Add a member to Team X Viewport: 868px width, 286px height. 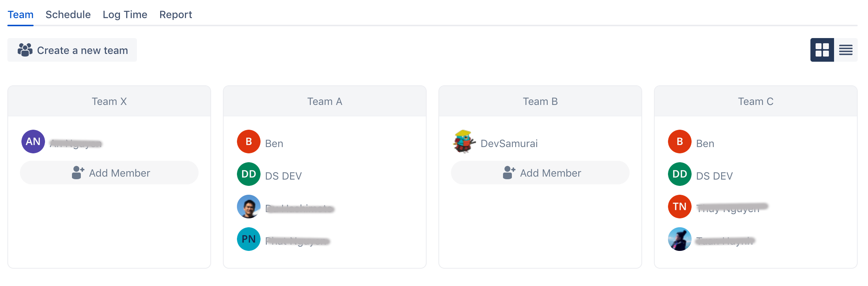[x=109, y=173]
